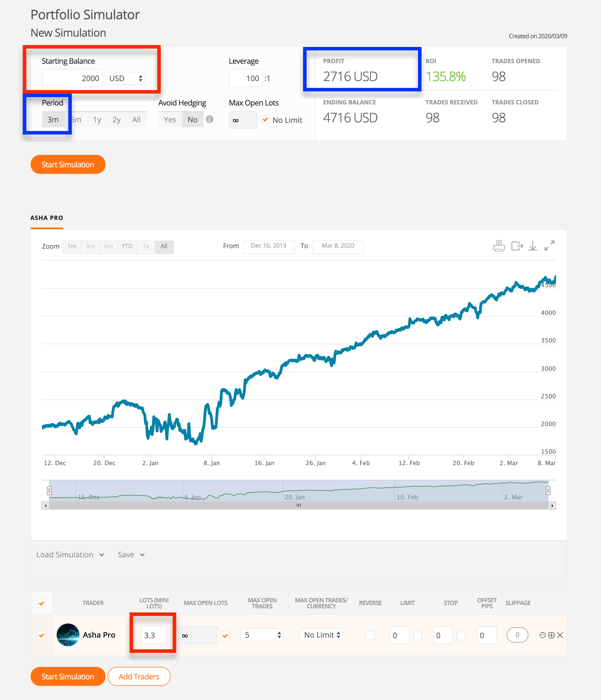Click the export chart icon
Image resolution: width=601 pixels, height=700 pixels.
tap(517, 246)
